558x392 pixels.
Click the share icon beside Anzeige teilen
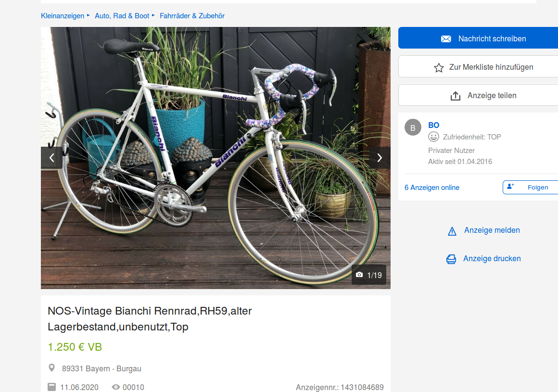coord(455,96)
